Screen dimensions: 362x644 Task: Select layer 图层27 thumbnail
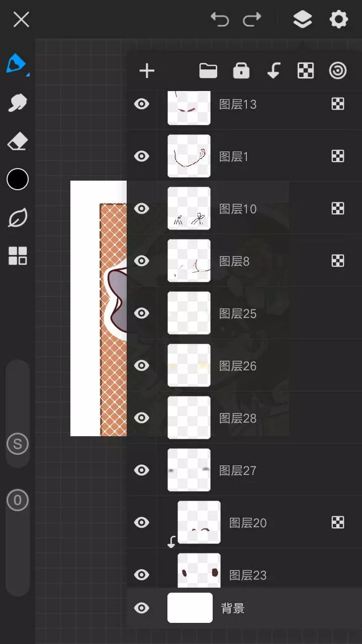tap(189, 470)
